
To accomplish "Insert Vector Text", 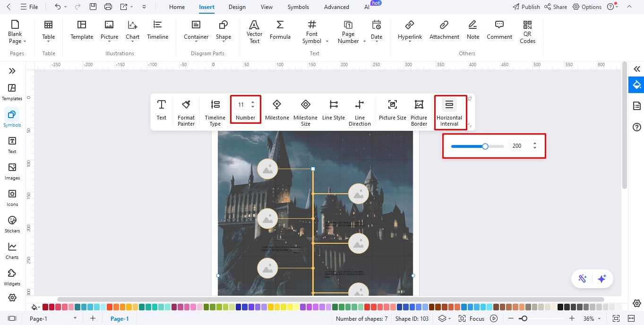I will [254, 32].
